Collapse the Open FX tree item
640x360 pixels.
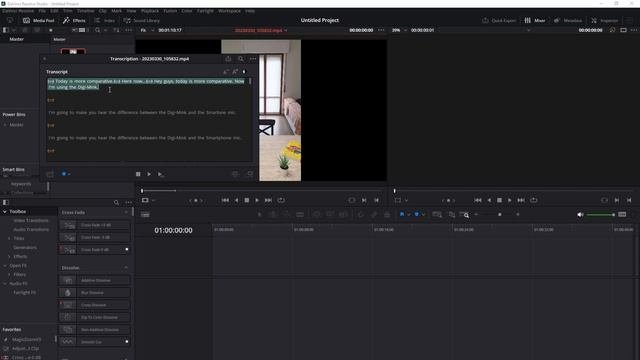click(5, 266)
